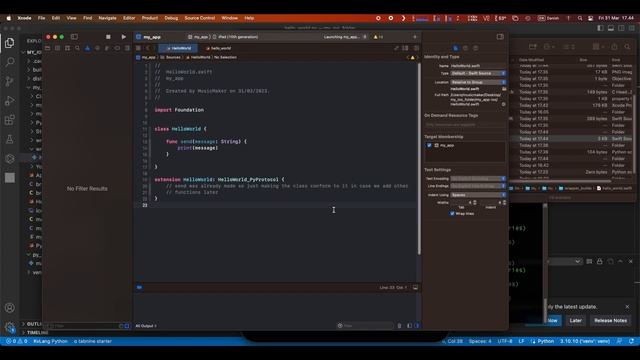Open VS Code Explorer view

[9, 43]
